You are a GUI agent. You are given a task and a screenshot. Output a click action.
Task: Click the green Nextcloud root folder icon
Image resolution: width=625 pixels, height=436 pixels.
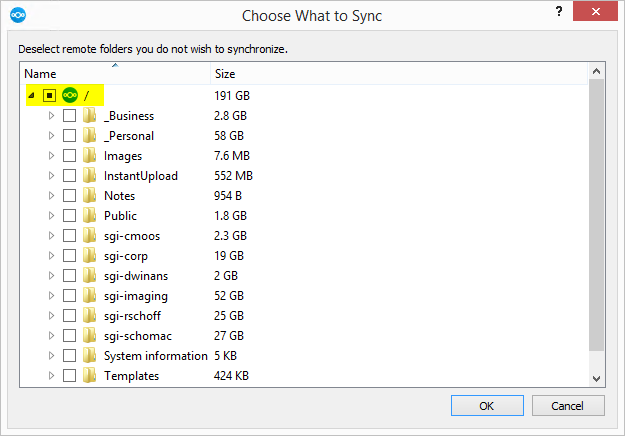[70, 95]
